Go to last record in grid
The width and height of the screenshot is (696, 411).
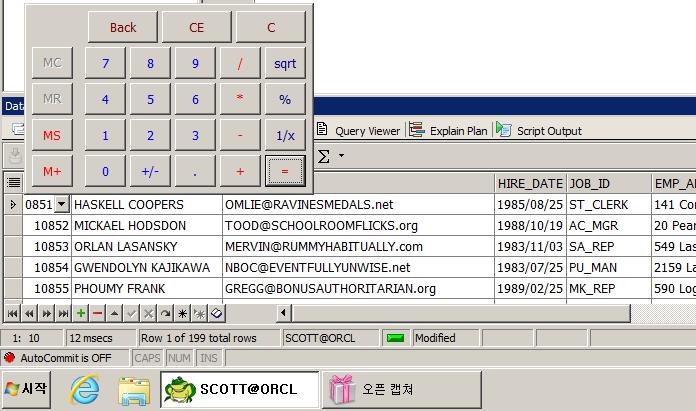pos(63,313)
